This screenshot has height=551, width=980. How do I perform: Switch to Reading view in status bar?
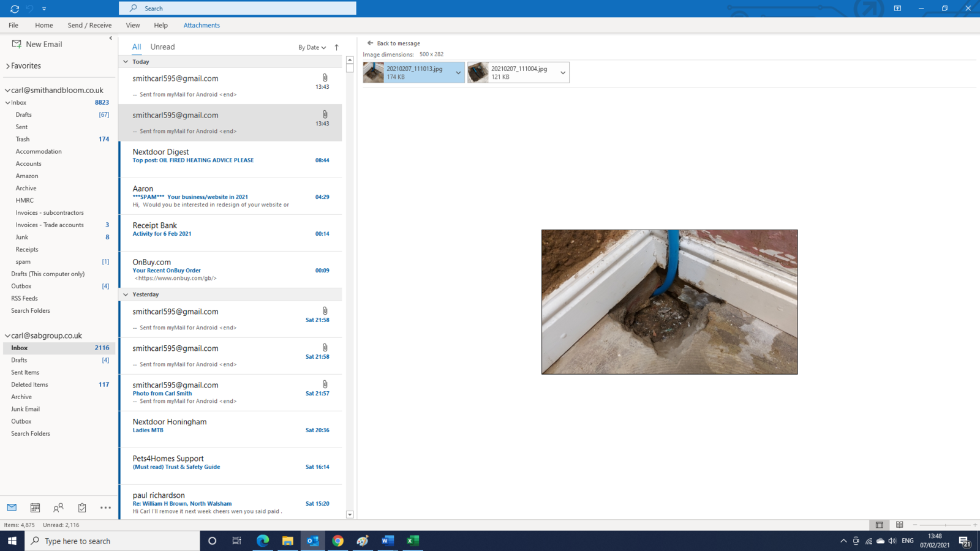[899, 525]
